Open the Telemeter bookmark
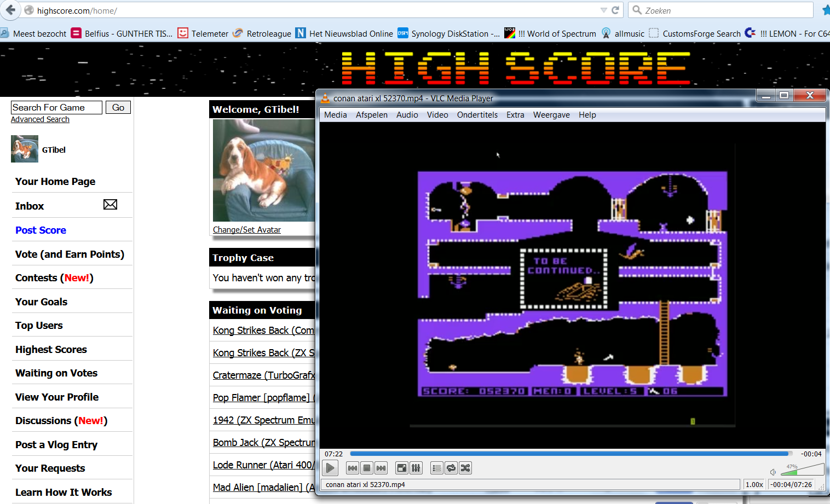This screenshot has height=504, width=830. (x=203, y=33)
